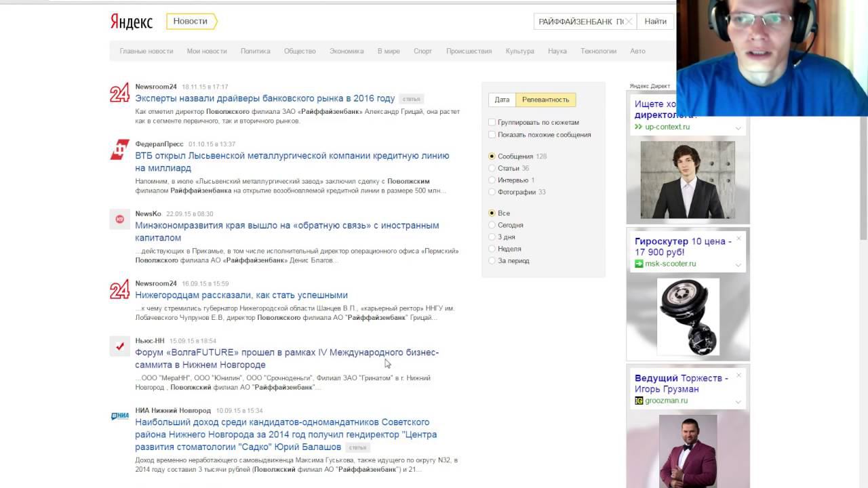The height and width of the screenshot is (488, 868).
Task: Expand the up-context.ru ad options chevron
Action: point(738,127)
